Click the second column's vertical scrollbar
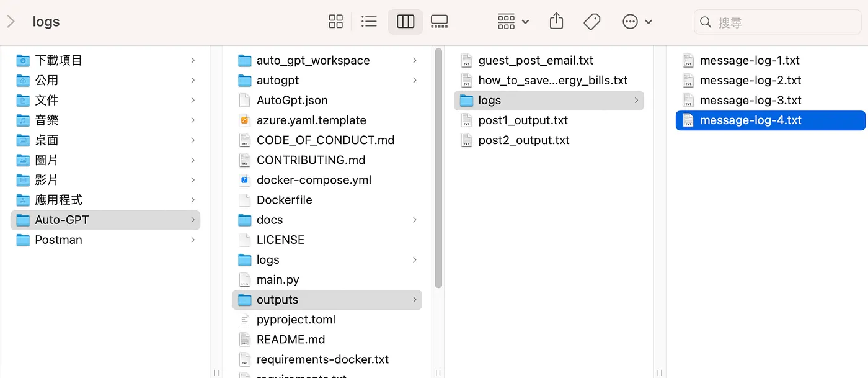The width and height of the screenshot is (868, 378). pyautogui.click(x=438, y=168)
